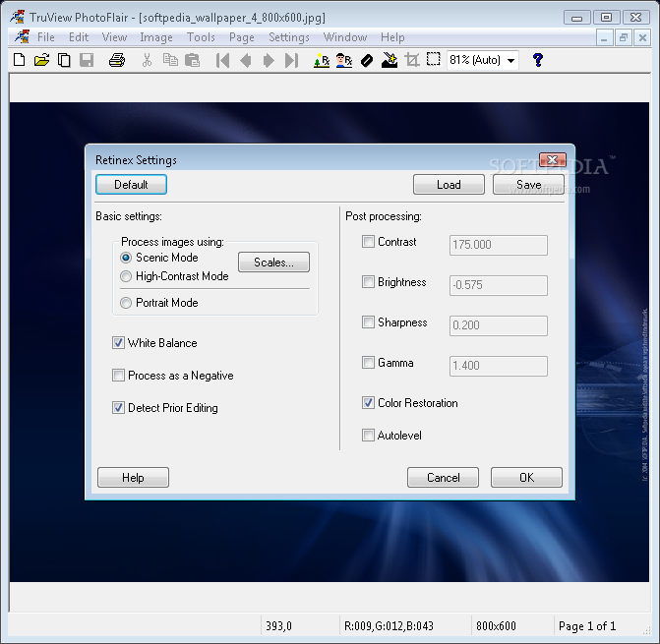Screen dimensions: 660x644
Task: Uncheck the White Balance checkbox
Action: click(118, 343)
